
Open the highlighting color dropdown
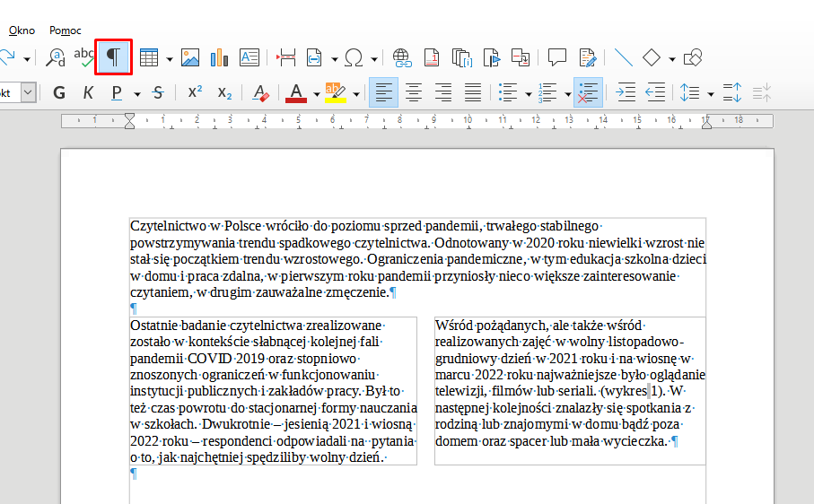[356, 94]
